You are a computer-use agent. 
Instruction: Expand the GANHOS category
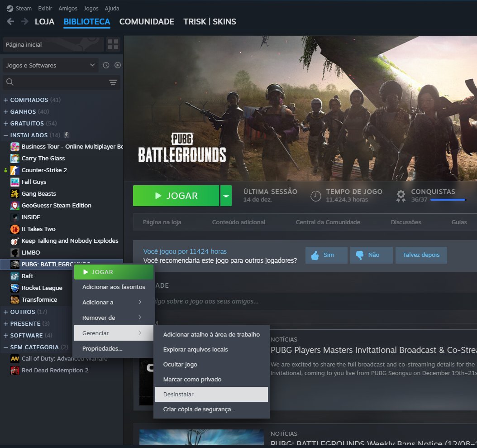pos(6,112)
